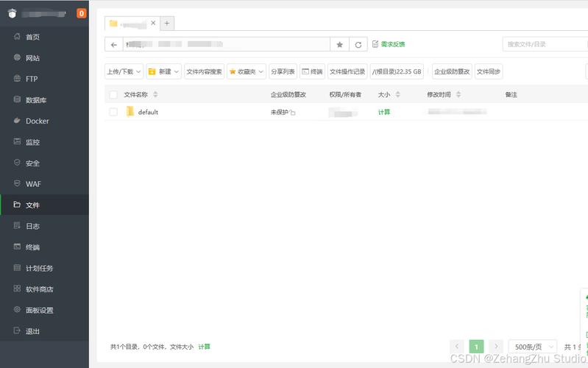
Task: Close the current folder tab
Action: tap(153, 23)
